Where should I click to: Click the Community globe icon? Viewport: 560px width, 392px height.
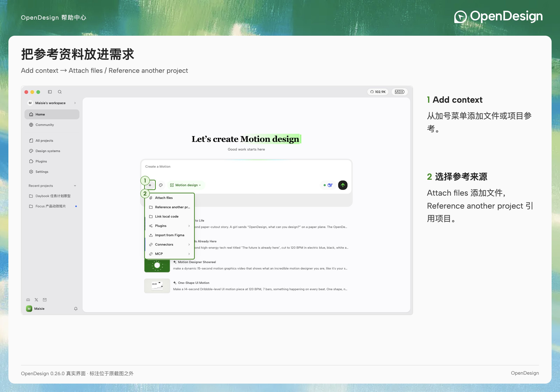point(31,125)
